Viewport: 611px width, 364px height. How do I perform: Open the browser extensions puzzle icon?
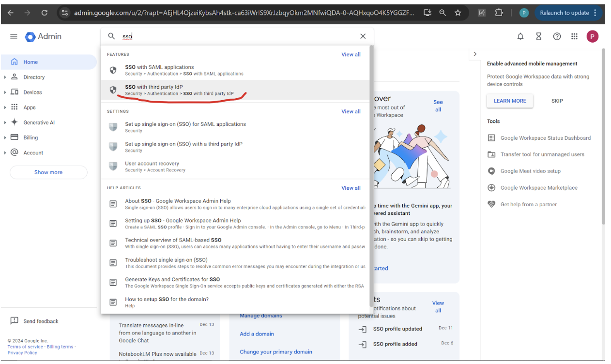tap(499, 13)
